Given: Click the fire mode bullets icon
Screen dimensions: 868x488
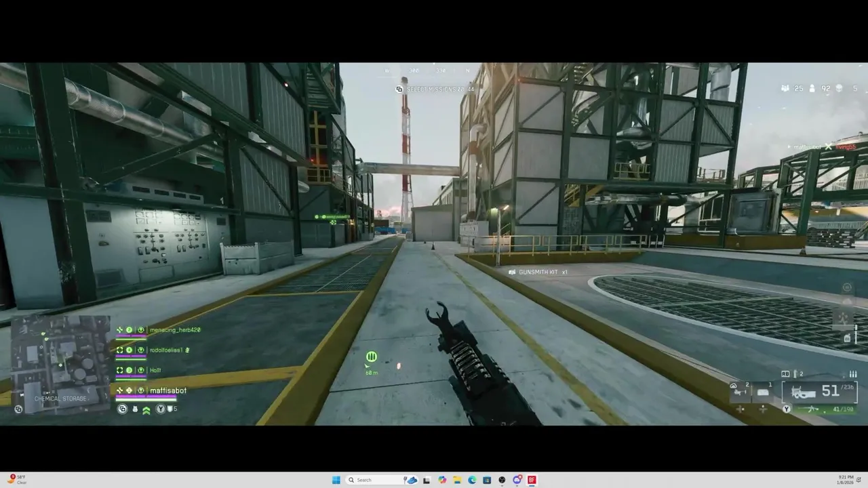Looking at the screenshot, I should coord(853,374).
